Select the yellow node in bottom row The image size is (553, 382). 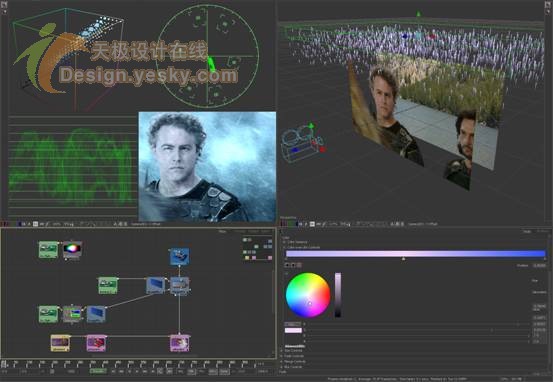(x=60, y=343)
